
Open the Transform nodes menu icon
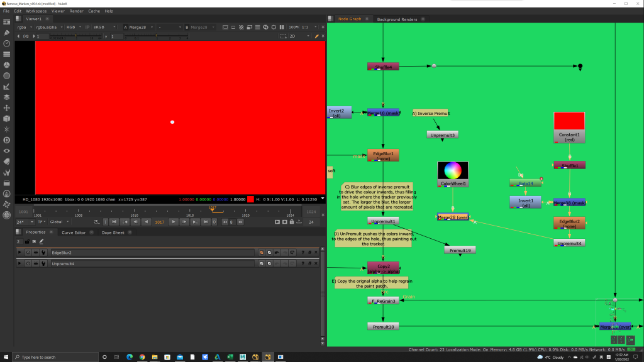pyautogui.click(x=6, y=107)
